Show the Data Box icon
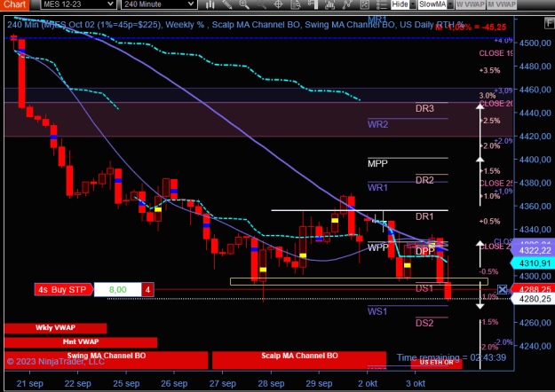 tap(296, 4)
